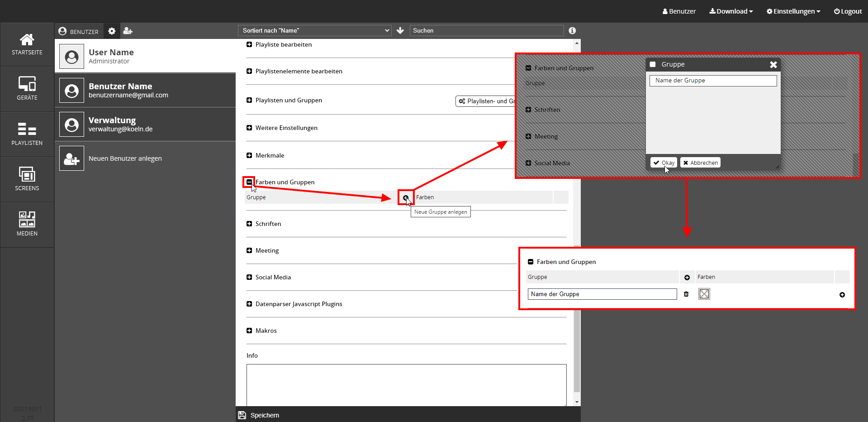The height and width of the screenshot is (422, 868).
Task: Expand the Schriften section
Action: click(x=249, y=224)
